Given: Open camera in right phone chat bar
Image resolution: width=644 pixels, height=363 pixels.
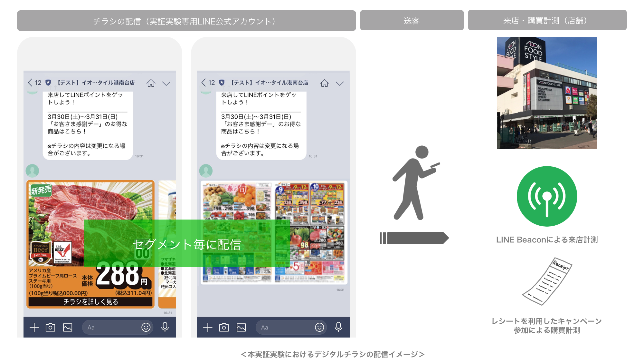Looking at the screenshot, I should tap(224, 328).
